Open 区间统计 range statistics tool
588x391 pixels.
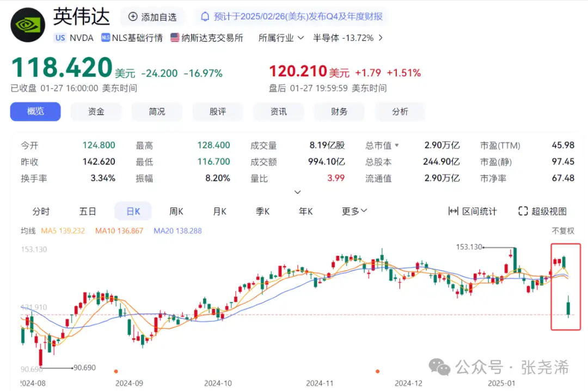click(x=473, y=212)
